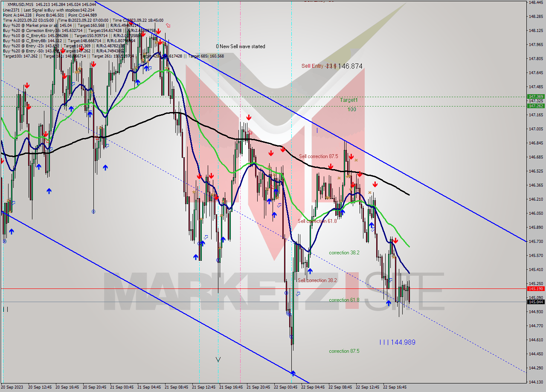546x392 pixels.
Task: Click the green 'correction 87.5' label
Action: point(344,351)
